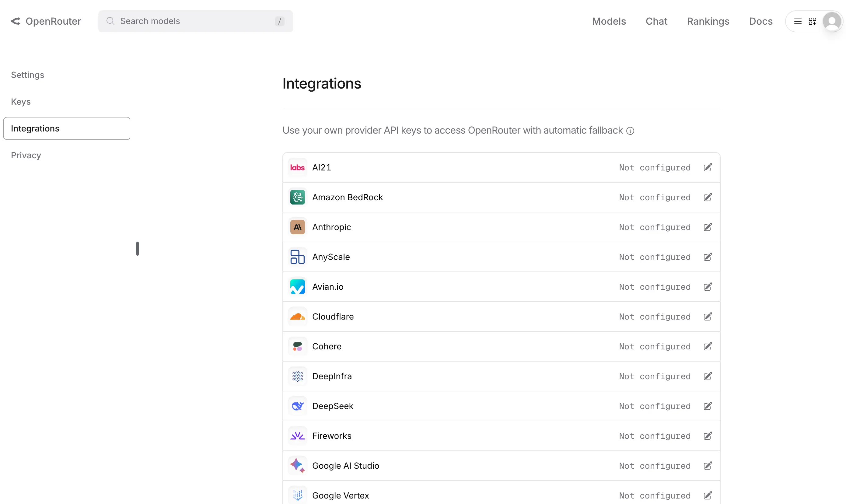The height and width of the screenshot is (504, 846).
Task: Go to OpenRouter home logo
Action: pyautogui.click(x=46, y=21)
